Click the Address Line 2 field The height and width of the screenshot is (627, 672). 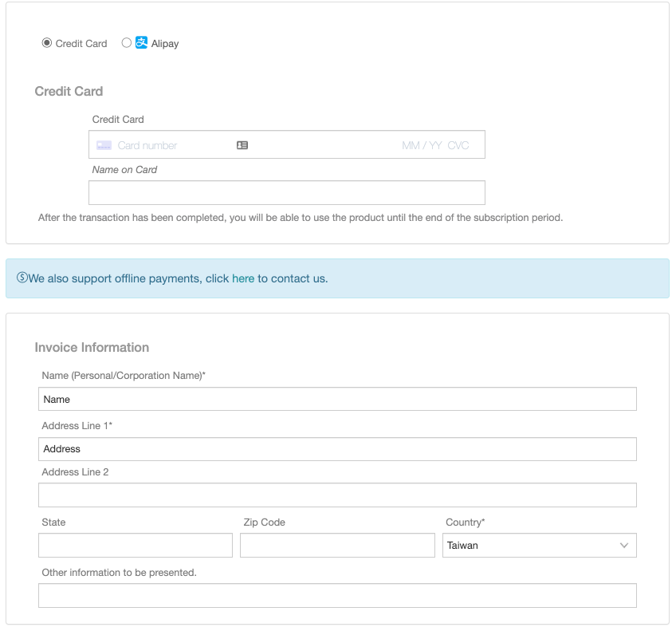pos(337,495)
